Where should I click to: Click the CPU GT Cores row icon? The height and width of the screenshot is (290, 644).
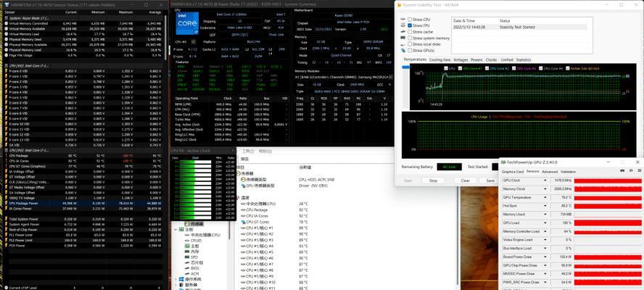point(243,222)
